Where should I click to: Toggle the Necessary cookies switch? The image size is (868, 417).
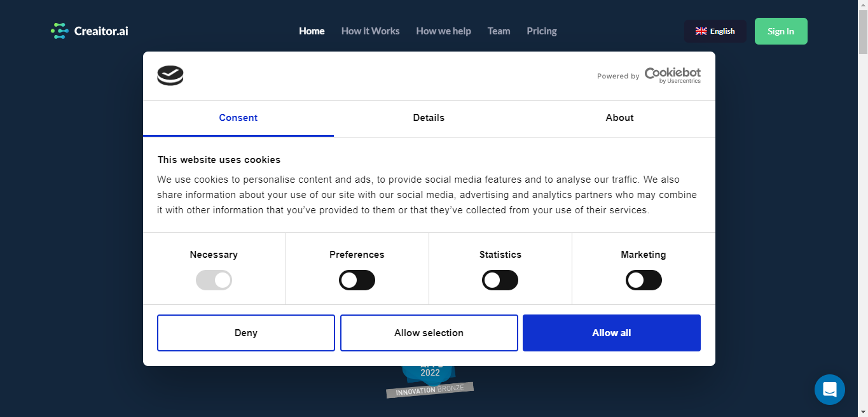pyautogui.click(x=214, y=280)
